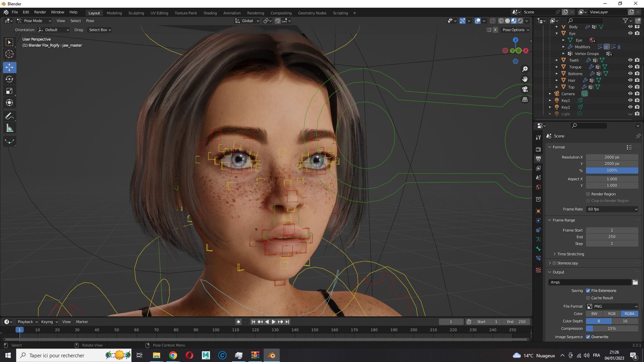Image resolution: width=644 pixels, height=362 pixels.
Task: Toggle the camera view icon
Action: 525,89
